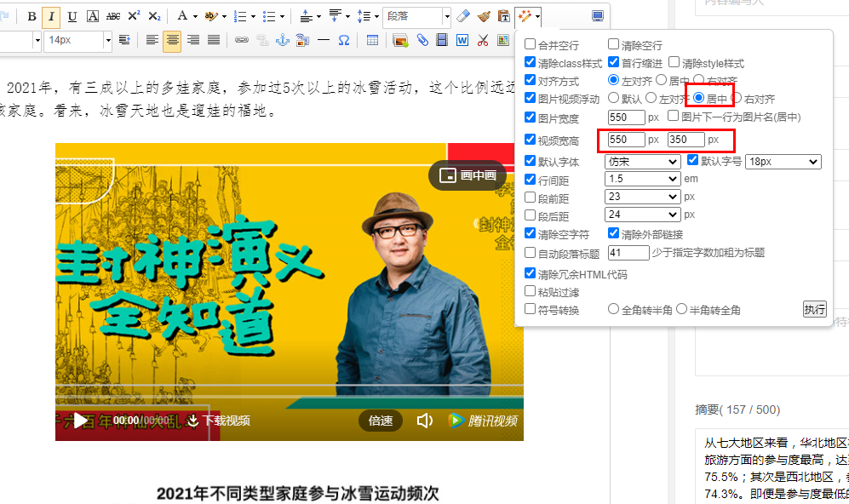Open the 倍速 playback speed control
849x504 pixels.
tap(381, 421)
